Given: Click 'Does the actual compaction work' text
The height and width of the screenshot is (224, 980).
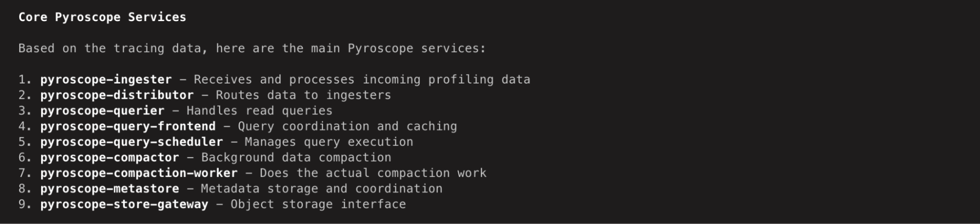Looking at the screenshot, I should 373,173.
